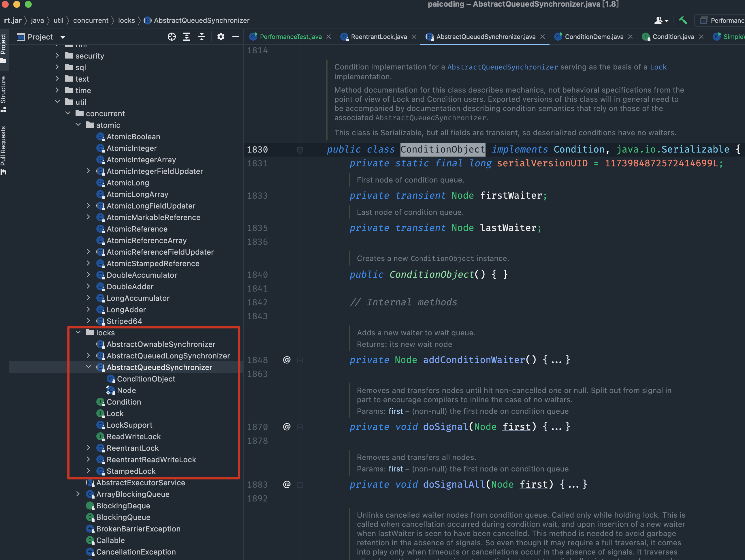Click the gutter @ icon beside doSignal

click(x=287, y=426)
